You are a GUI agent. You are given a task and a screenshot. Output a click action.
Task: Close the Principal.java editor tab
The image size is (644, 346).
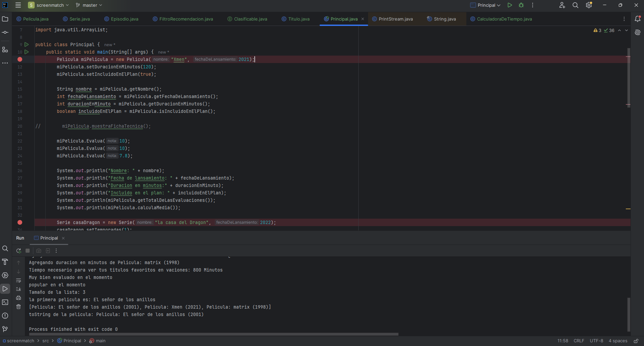coord(363,19)
